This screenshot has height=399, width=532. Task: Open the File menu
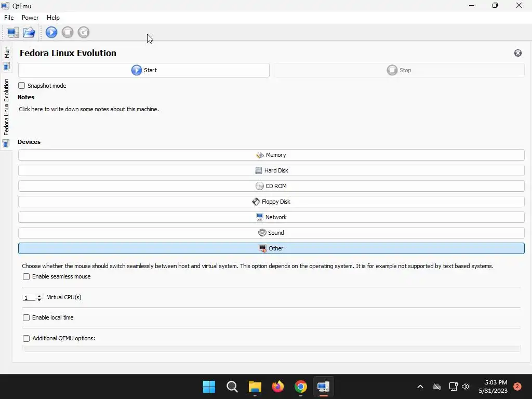pos(9,18)
